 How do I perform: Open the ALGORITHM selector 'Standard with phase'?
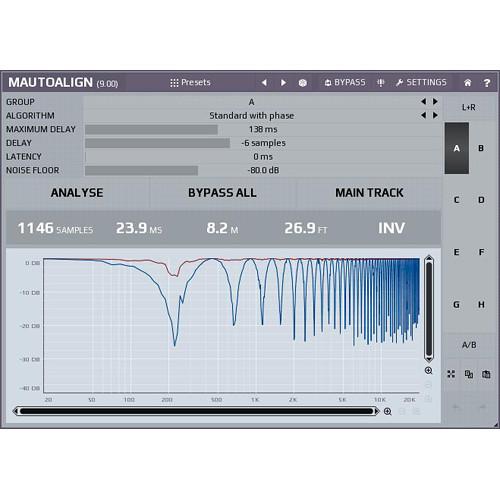251,115
